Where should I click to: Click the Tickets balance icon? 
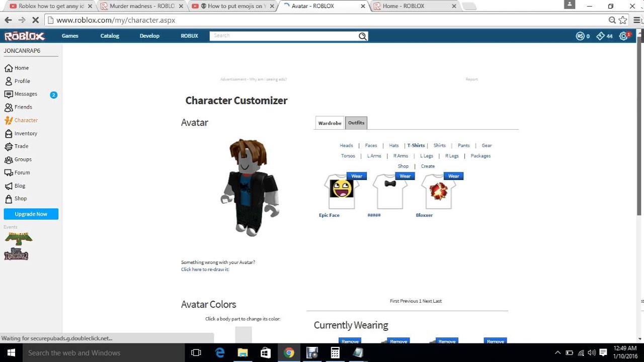600,36
